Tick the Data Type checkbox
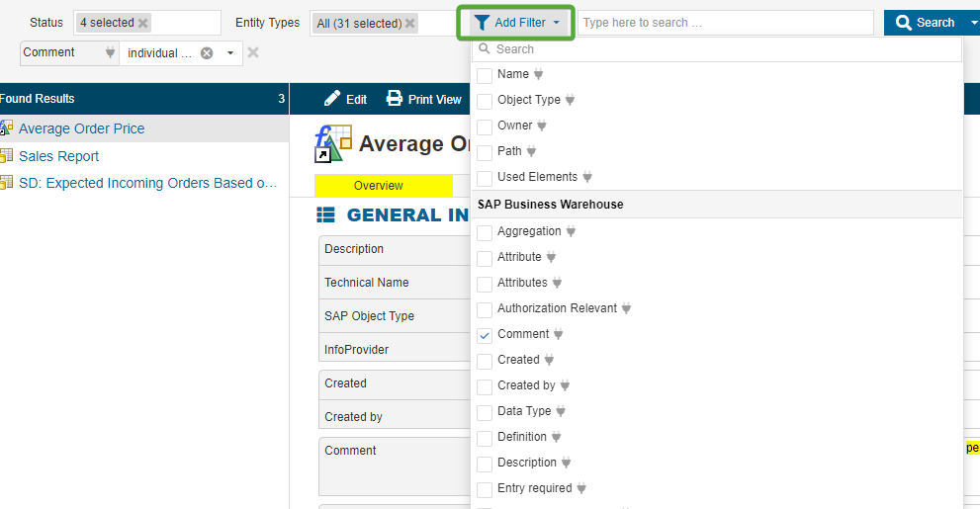 click(485, 412)
